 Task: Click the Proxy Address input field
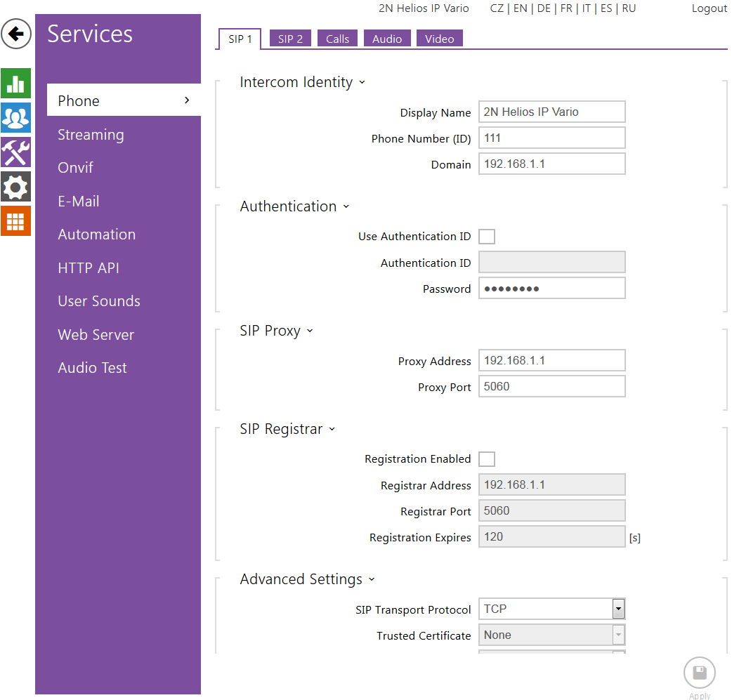551,361
